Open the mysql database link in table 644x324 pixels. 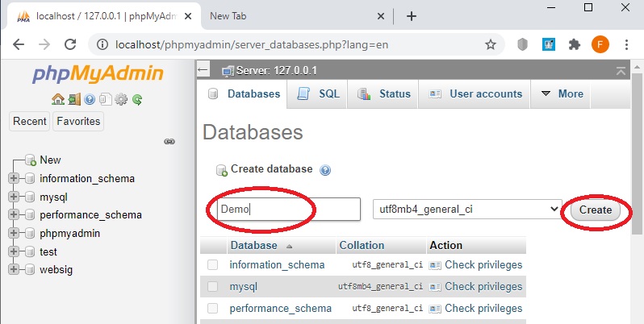point(244,287)
